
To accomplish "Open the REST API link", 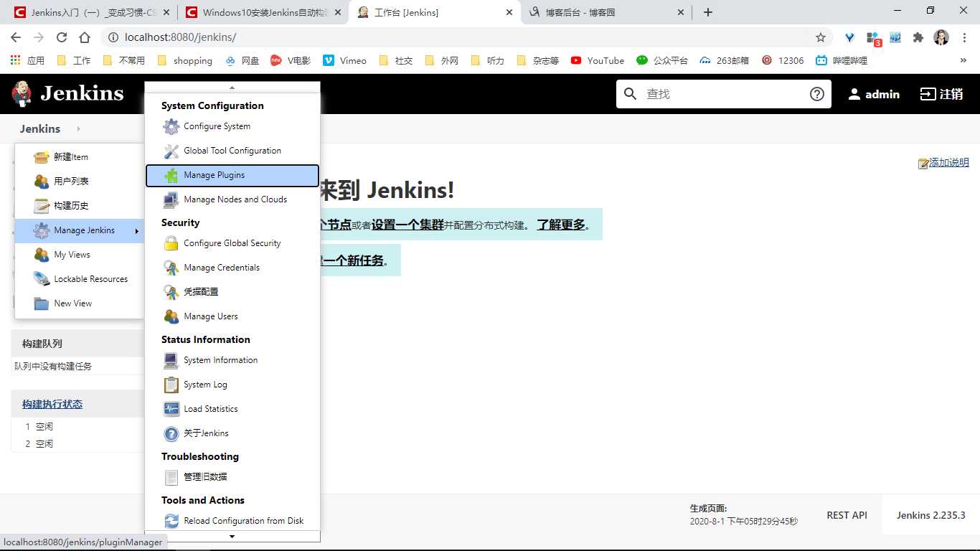I will coord(847,515).
